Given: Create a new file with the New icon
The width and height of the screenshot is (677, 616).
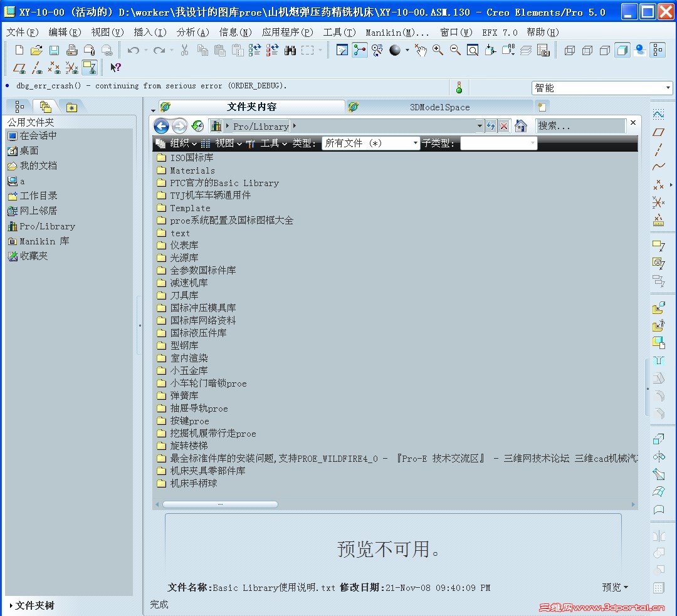Looking at the screenshot, I should (x=19, y=50).
